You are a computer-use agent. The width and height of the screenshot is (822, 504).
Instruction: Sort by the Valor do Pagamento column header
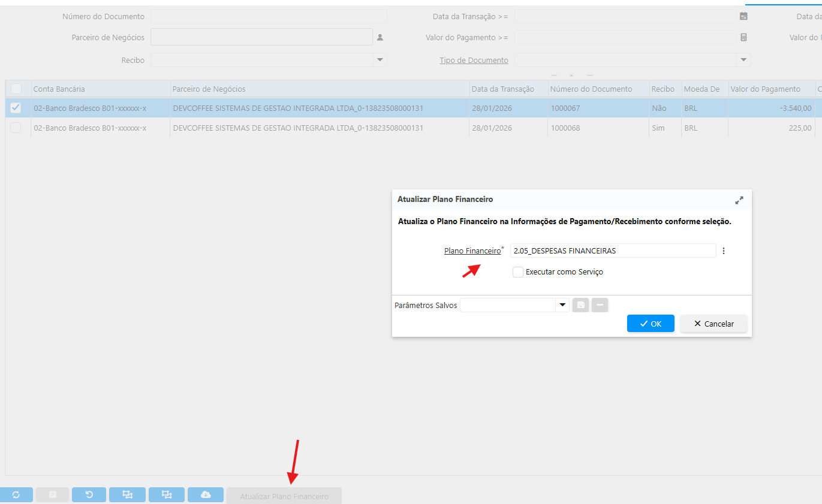point(764,89)
